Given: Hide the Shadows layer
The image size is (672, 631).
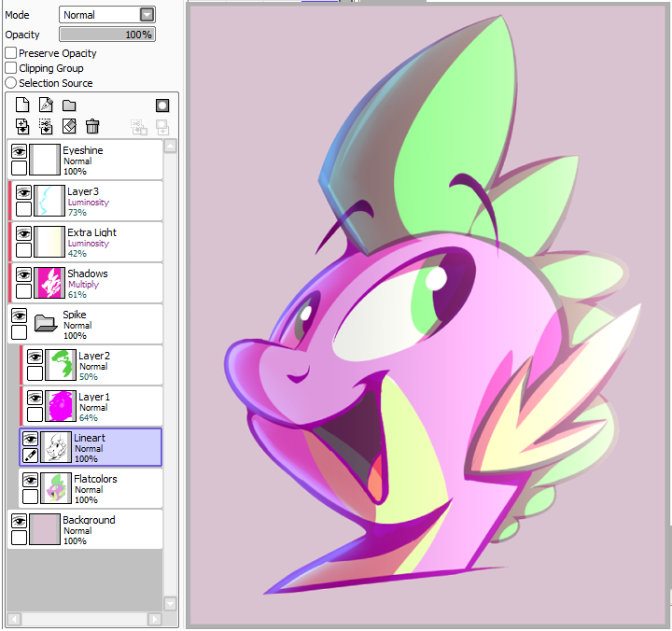Looking at the screenshot, I should click(23, 274).
